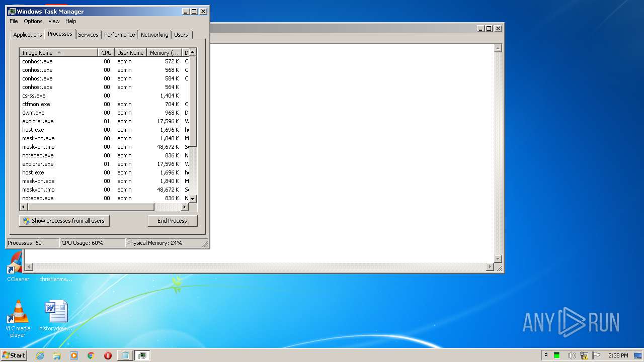Click the 1,404 K memory cell
Screen dimensions: 644x362
click(170, 96)
